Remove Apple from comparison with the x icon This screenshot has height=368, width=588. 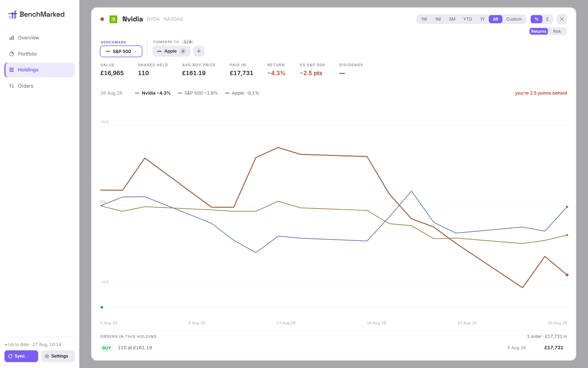[x=183, y=51]
